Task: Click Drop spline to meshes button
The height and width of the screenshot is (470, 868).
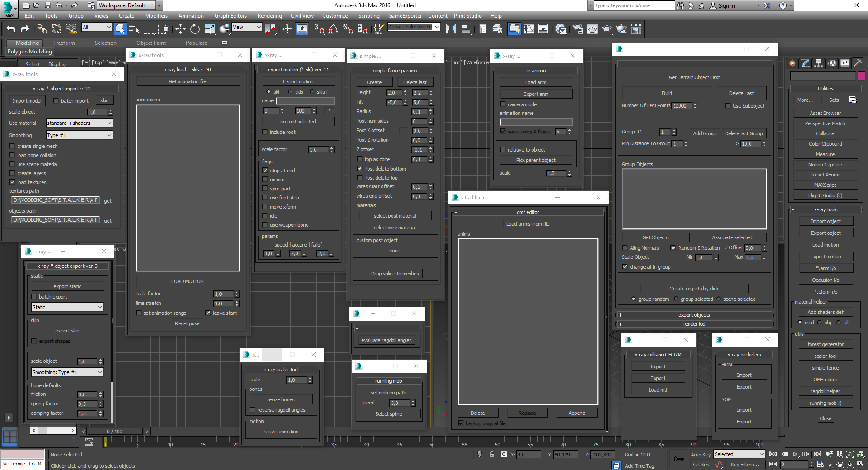Action: coord(395,274)
